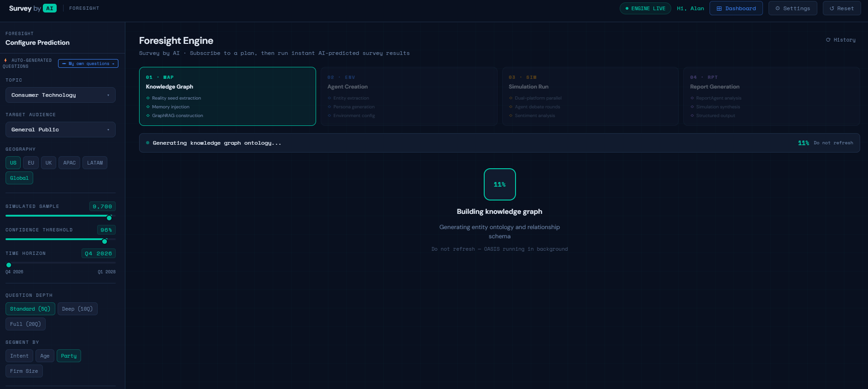Click the diamond bullet beside Reality seed extraction
Image resolution: width=868 pixels, height=389 pixels.
click(x=148, y=98)
